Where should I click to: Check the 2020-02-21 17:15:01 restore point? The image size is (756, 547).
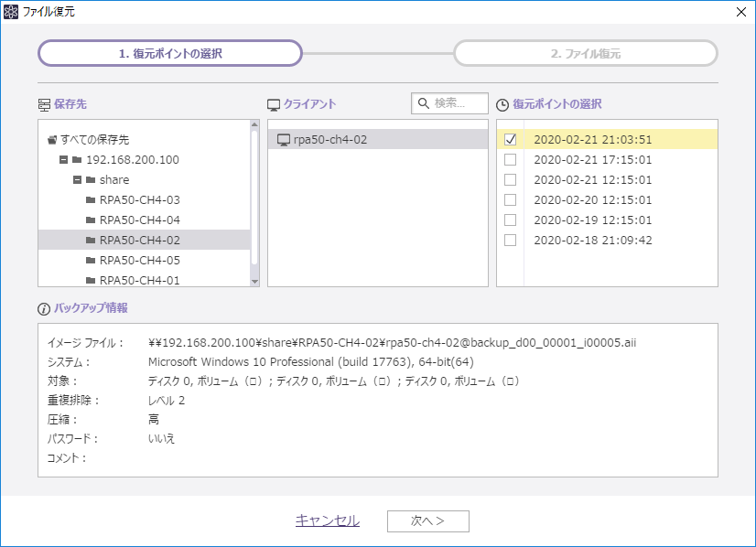pos(511,160)
